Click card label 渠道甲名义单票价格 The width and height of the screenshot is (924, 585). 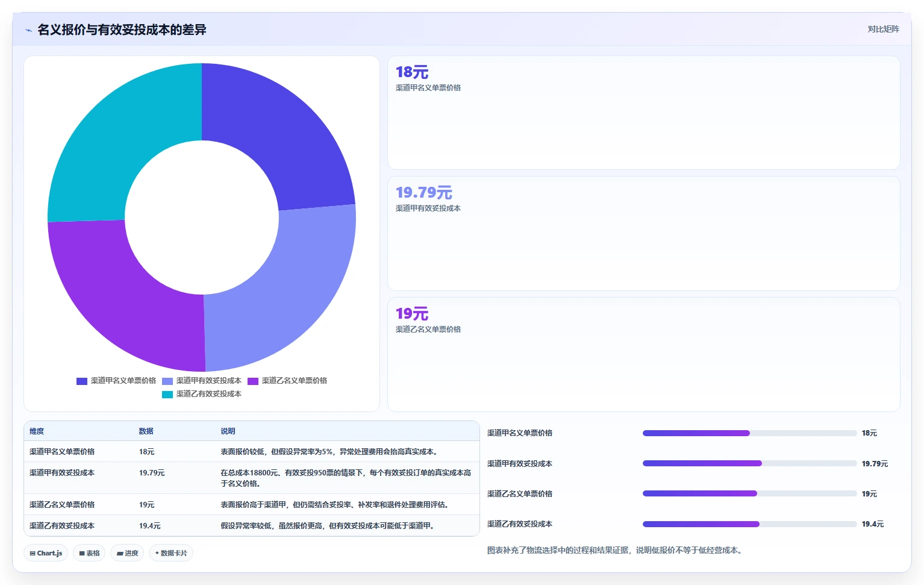428,87
